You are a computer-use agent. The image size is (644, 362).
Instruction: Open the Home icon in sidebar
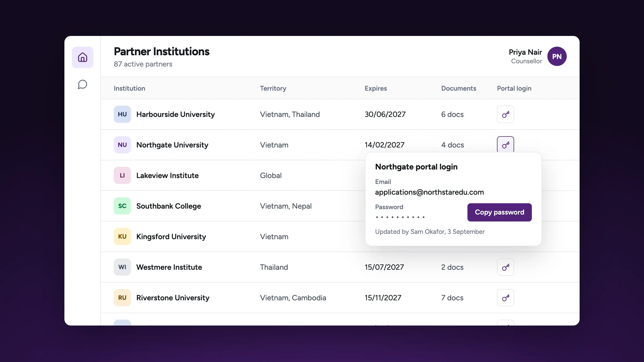pyautogui.click(x=83, y=57)
